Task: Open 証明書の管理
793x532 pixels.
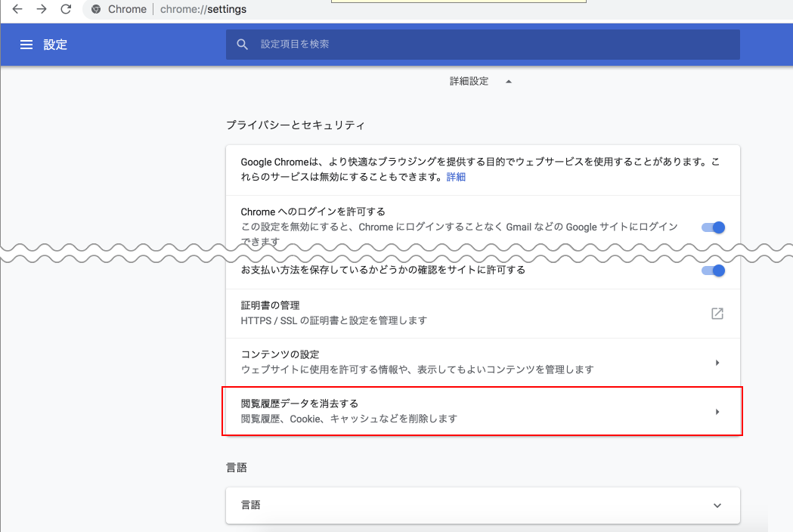Action: point(482,314)
